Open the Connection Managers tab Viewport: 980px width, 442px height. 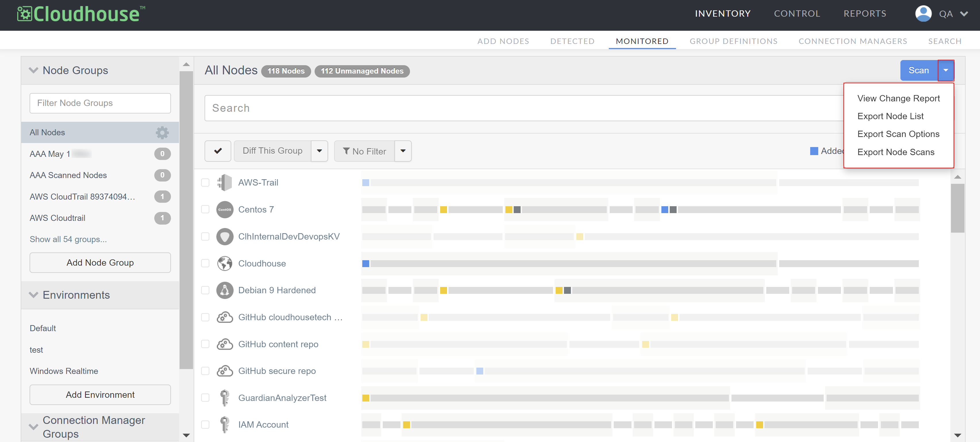pos(852,41)
